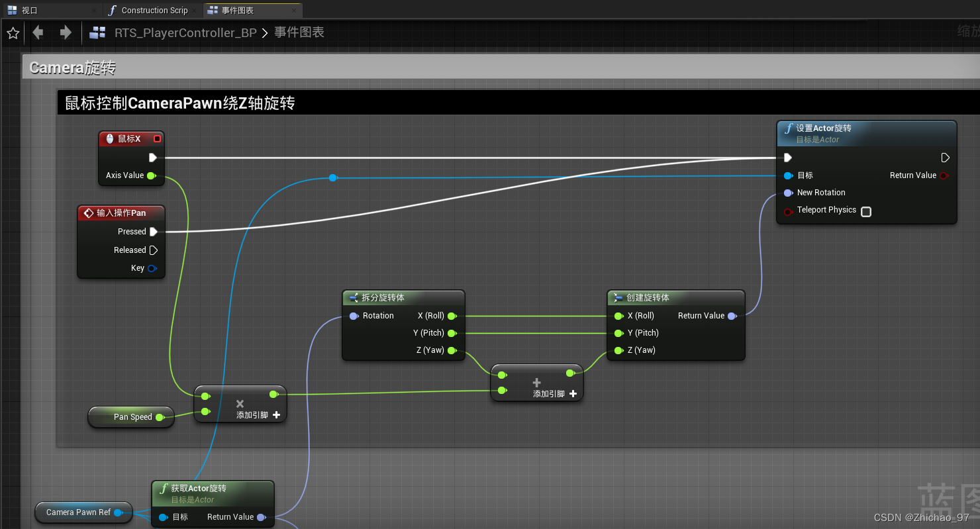980x529 pixels.
Task: Click the blueprint icon beside RTS_PlayerController_BP
Action: pos(97,32)
